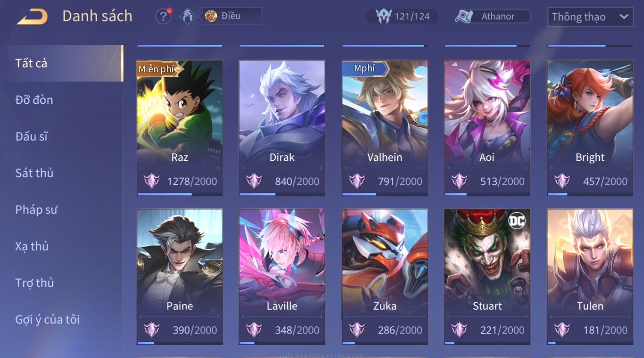Screen dimensions: 644x358
Task: Tap the home diamond icon
Action: [187, 17]
